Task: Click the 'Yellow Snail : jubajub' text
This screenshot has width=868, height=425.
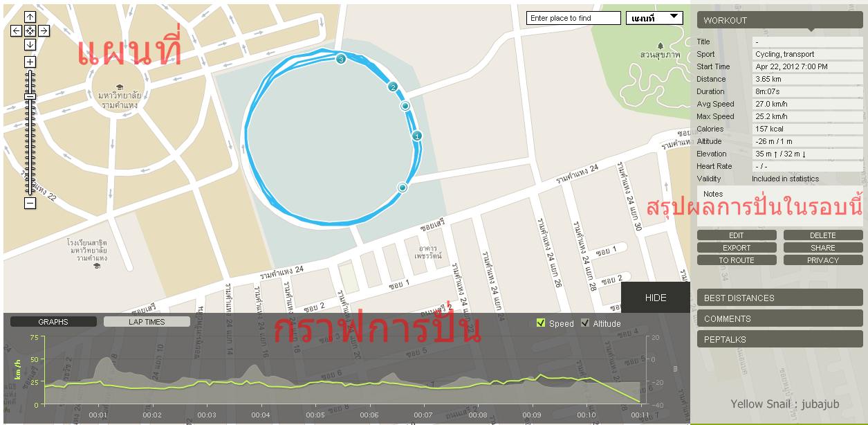Action: 784,404
